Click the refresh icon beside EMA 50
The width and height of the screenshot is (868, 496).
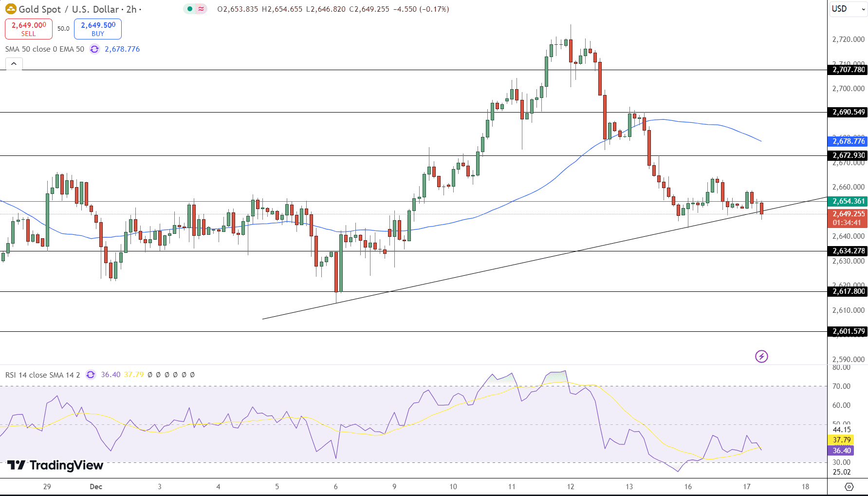(94, 49)
